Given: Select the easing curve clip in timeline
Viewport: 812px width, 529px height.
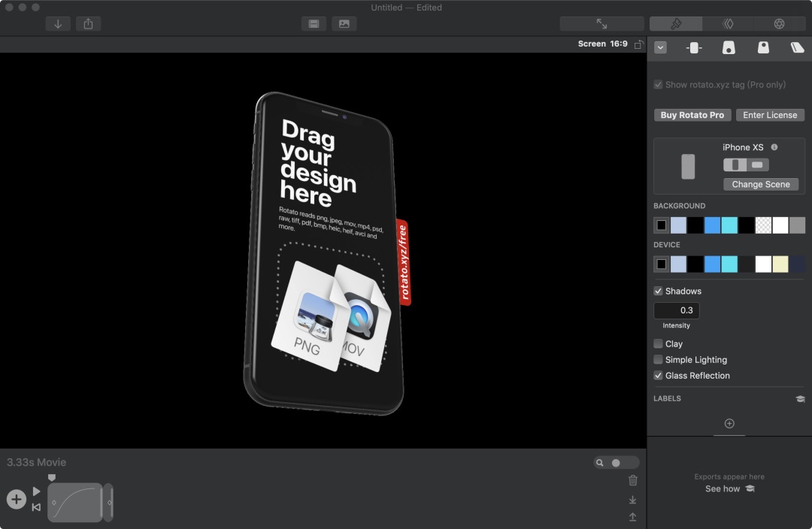Looking at the screenshot, I should (x=75, y=502).
